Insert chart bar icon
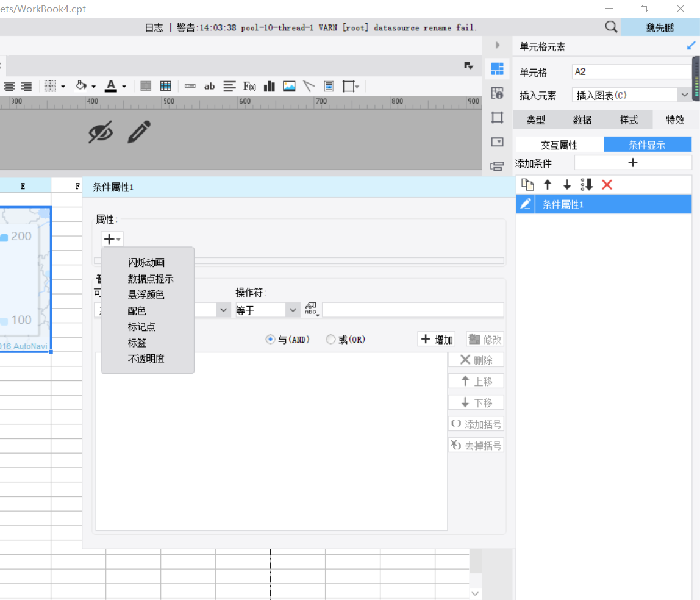The height and width of the screenshot is (600, 700). tap(269, 86)
